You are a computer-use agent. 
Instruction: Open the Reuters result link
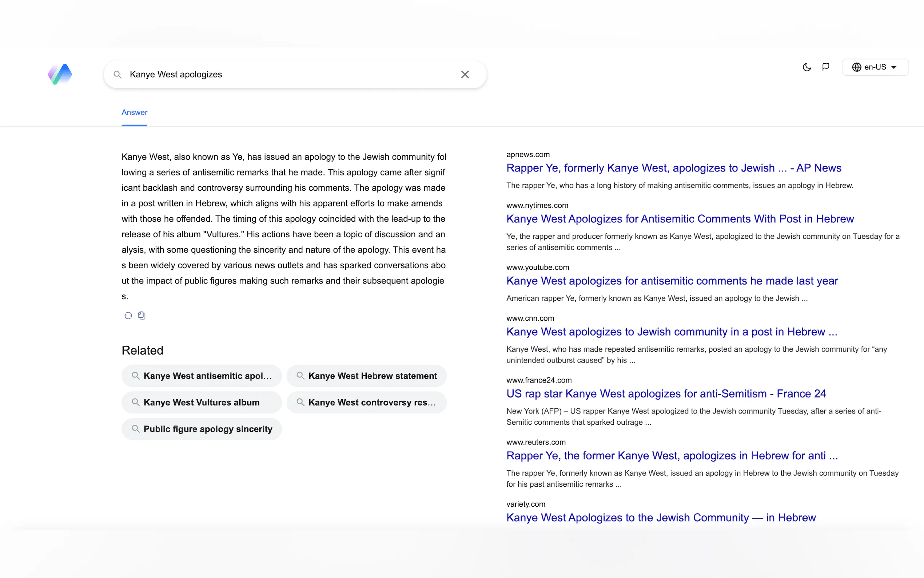pyautogui.click(x=672, y=455)
